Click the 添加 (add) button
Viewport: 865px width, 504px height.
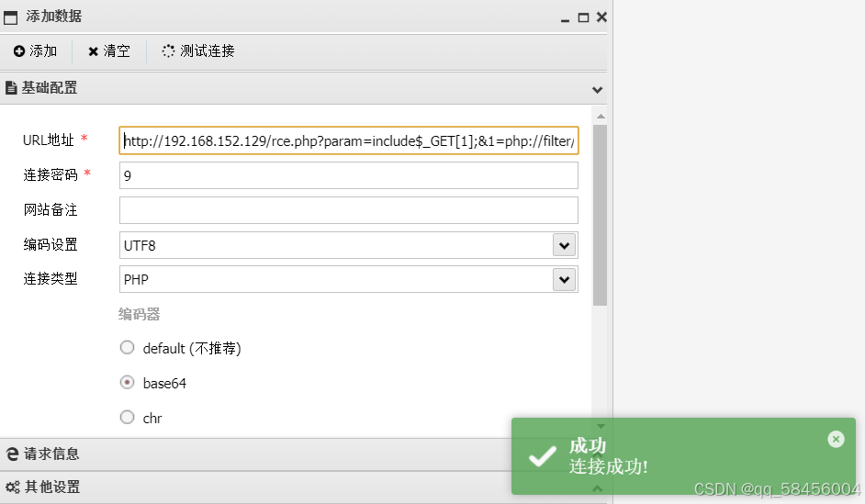(35, 51)
